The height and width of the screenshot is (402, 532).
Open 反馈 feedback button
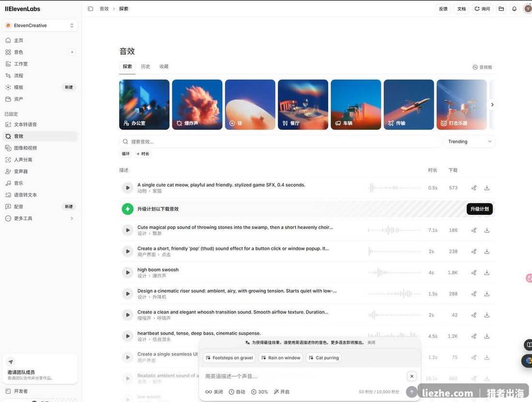coord(443,9)
